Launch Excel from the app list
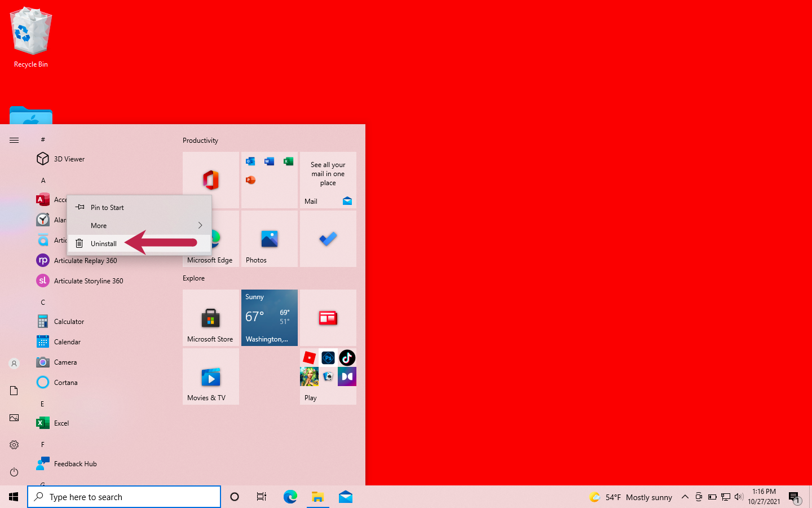This screenshot has width=812, height=508. point(53,423)
